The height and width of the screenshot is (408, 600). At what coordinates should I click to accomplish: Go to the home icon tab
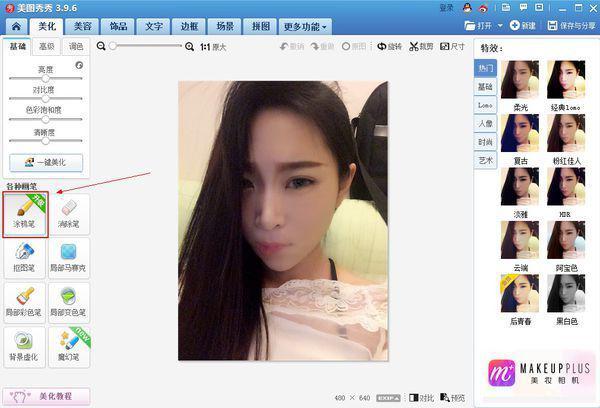15,25
